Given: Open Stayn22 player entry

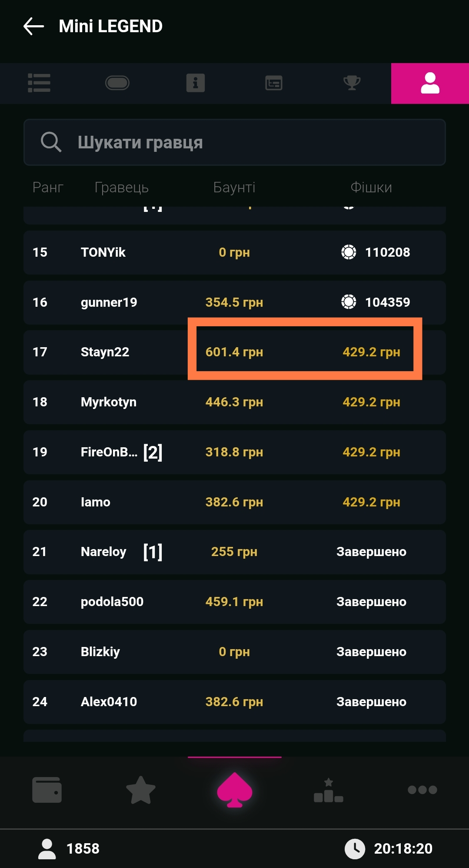Looking at the screenshot, I should tap(105, 352).
